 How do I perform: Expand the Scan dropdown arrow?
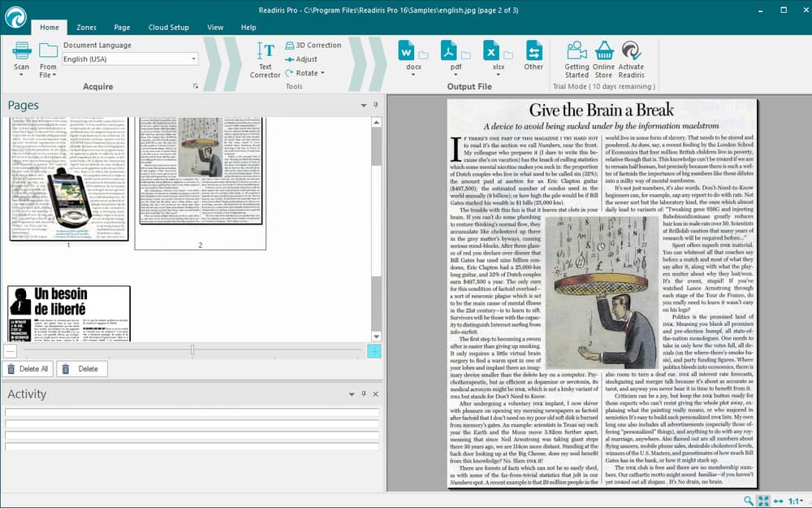pos(21,75)
